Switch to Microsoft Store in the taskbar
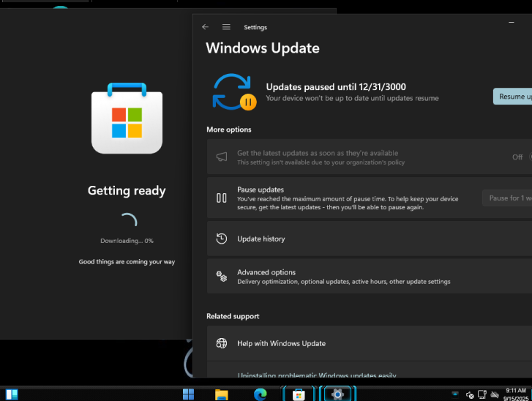Screen dimensions: 532x401 click(x=299, y=394)
